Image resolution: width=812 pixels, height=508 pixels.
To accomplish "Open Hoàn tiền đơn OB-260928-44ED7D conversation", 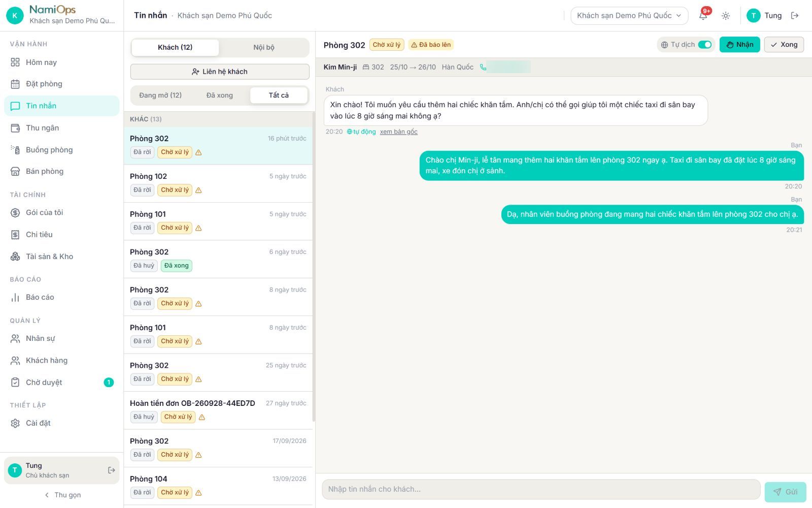I will (218, 410).
